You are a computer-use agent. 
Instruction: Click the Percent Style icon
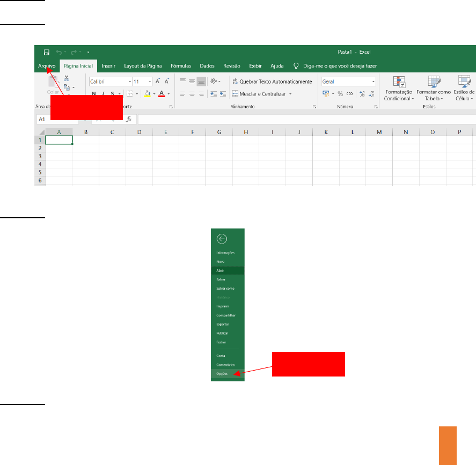340,93
